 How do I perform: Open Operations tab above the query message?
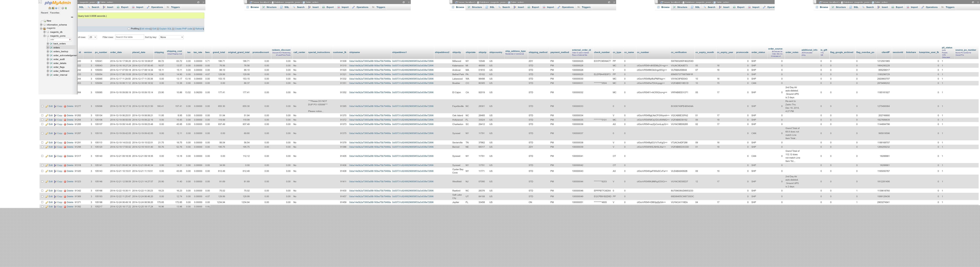155,7
